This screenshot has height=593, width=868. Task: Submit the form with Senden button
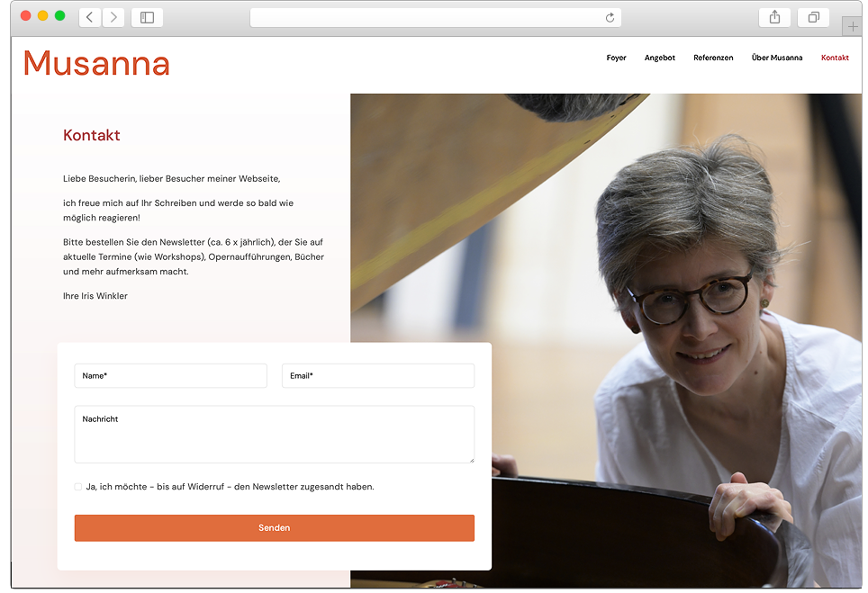pyautogui.click(x=274, y=527)
